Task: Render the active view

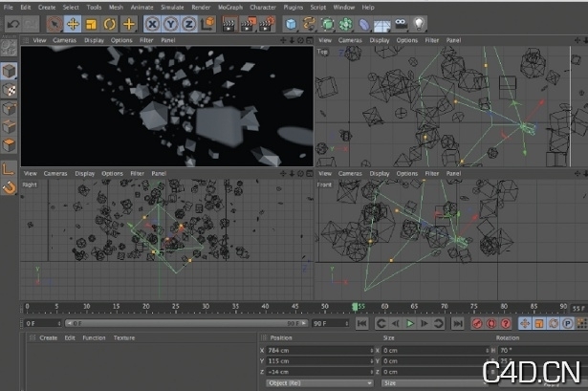Action: click(x=229, y=24)
